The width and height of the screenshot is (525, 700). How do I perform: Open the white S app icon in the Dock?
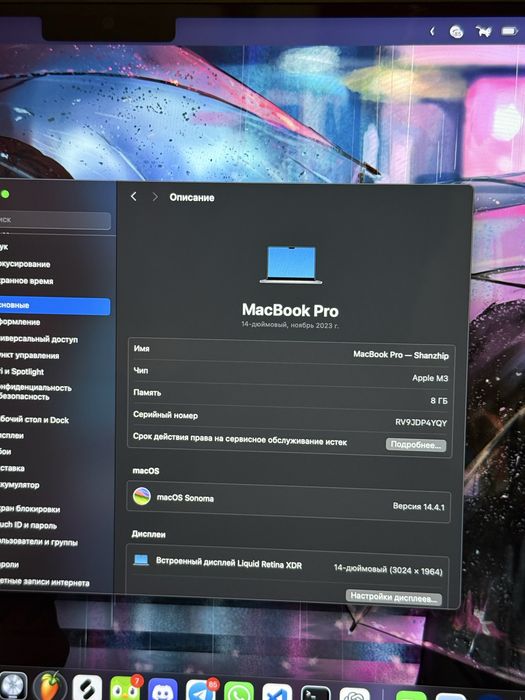[x=87, y=687]
